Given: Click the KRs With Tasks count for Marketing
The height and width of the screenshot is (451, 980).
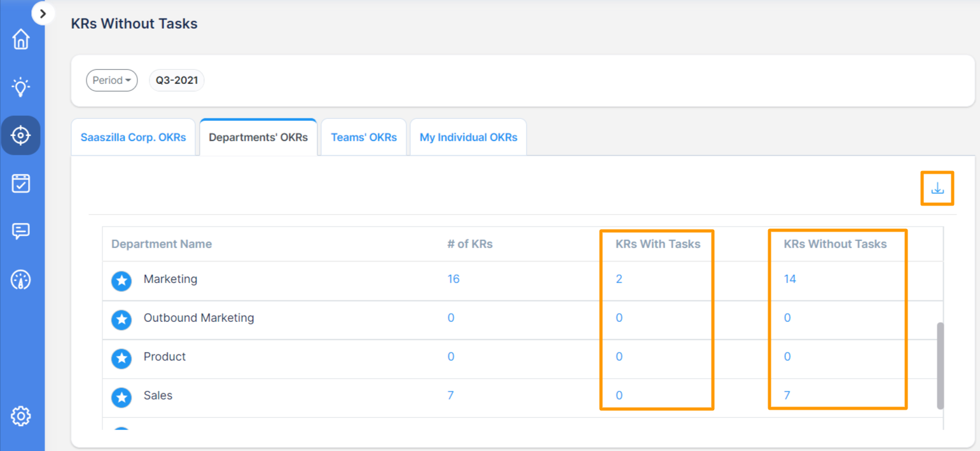Looking at the screenshot, I should (x=619, y=279).
